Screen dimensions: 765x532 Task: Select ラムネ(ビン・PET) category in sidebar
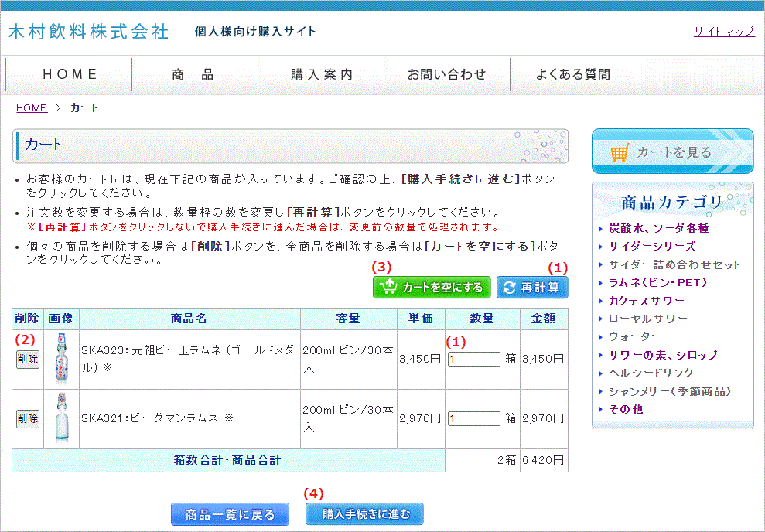[657, 282]
